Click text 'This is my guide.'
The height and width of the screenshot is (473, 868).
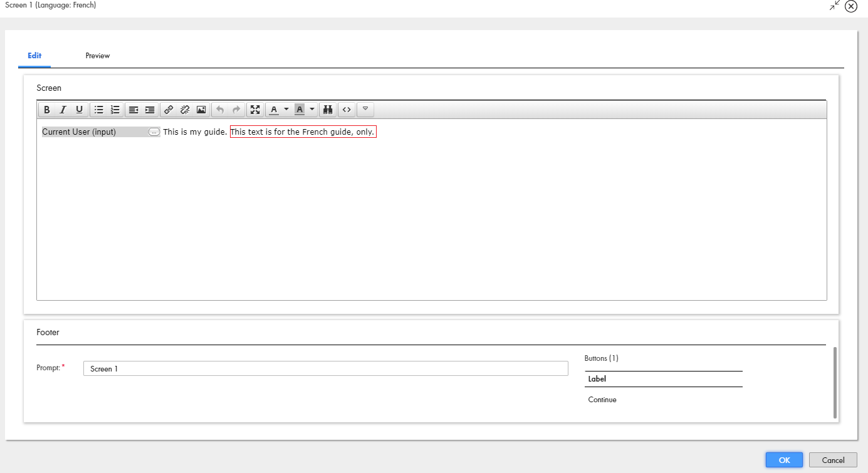(195, 132)
